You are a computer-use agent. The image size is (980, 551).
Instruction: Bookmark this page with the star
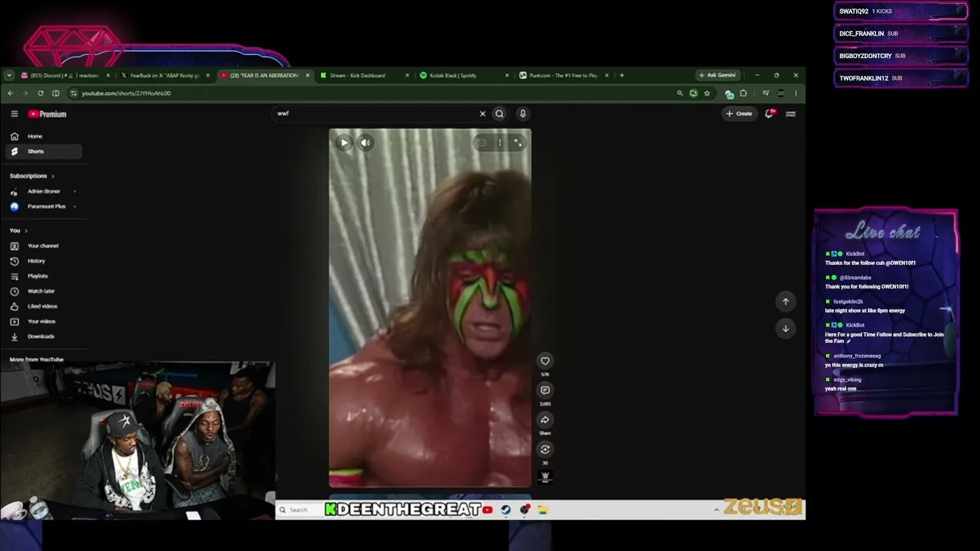pos(707,93)
